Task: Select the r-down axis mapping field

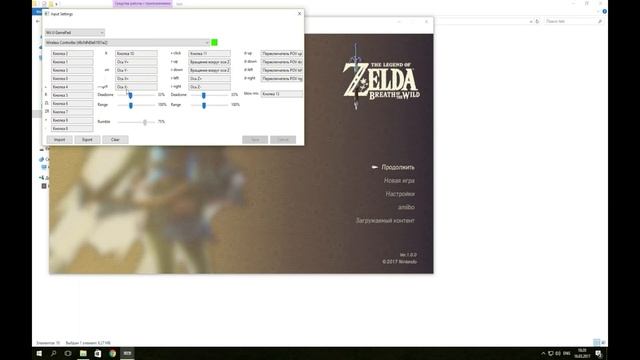Action: [209, 70]
